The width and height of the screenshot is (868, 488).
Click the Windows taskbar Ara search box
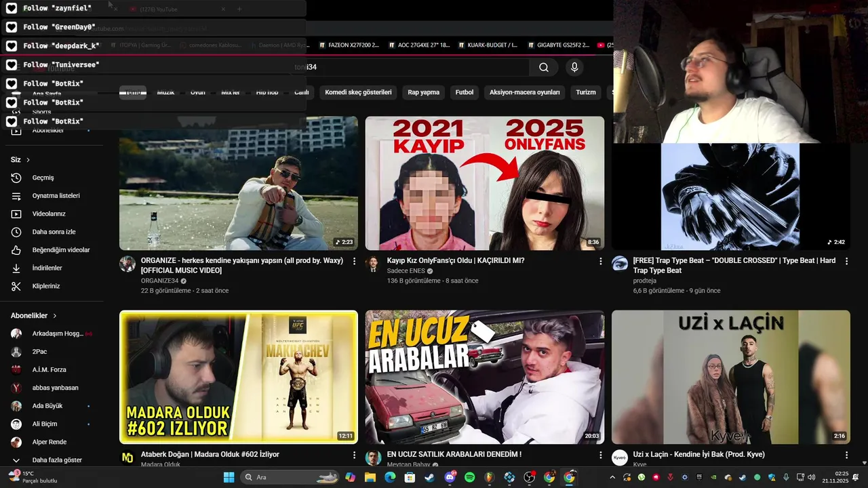point(290,477)
